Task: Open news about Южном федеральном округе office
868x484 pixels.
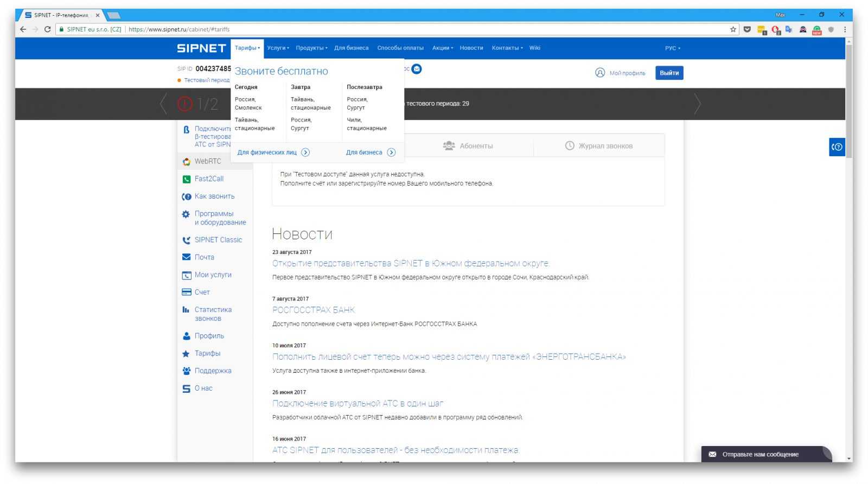Action: [411, 264]
